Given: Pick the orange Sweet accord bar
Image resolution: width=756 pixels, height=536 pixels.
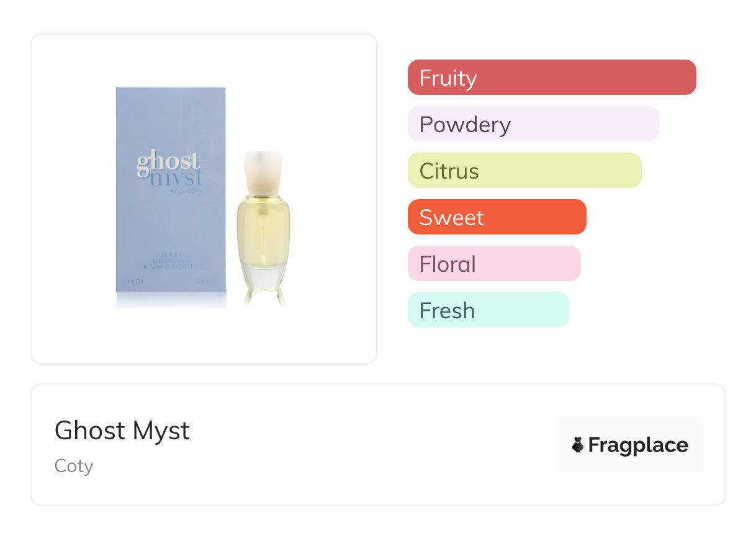Looking at the screenshot, I should [497, 217].
